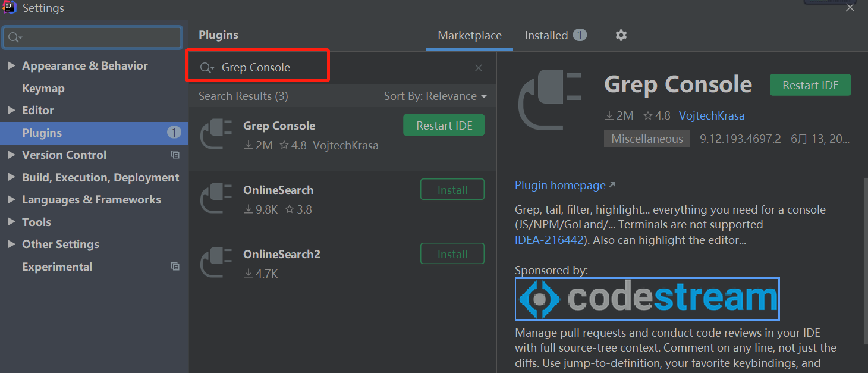Screen dimensions: 868x373
Task: Expand the Version Control node arrow
Action: coord(11,155)
